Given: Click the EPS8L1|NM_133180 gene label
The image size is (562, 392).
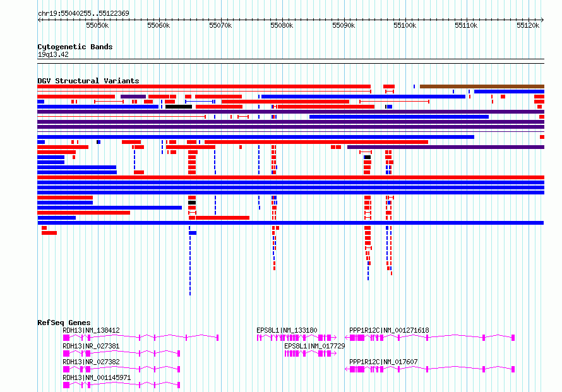Looking at the screenshot, I should coord(287,330).
